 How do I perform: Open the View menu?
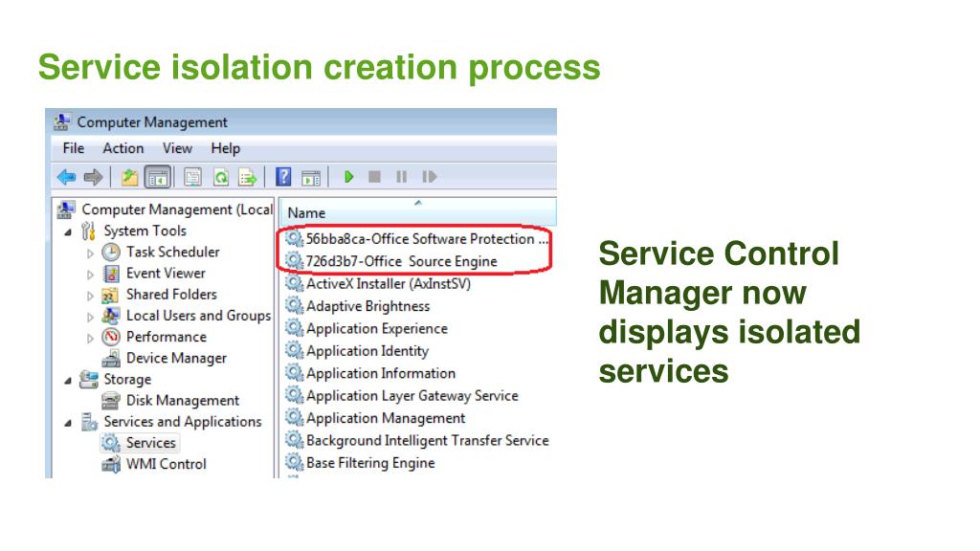(x=177, y=148)
